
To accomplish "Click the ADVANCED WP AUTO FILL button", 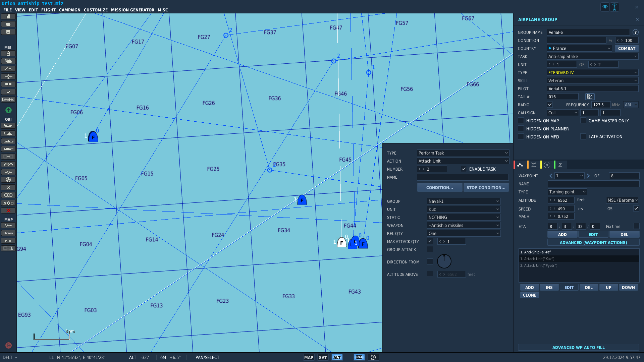I will coord(579,347).
